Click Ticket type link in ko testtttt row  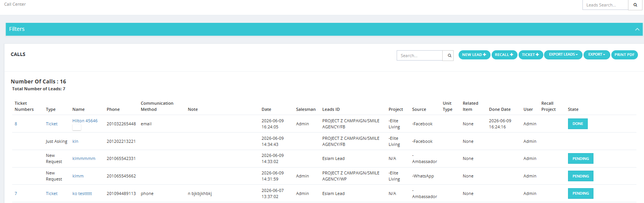click(x=52, y=193)
